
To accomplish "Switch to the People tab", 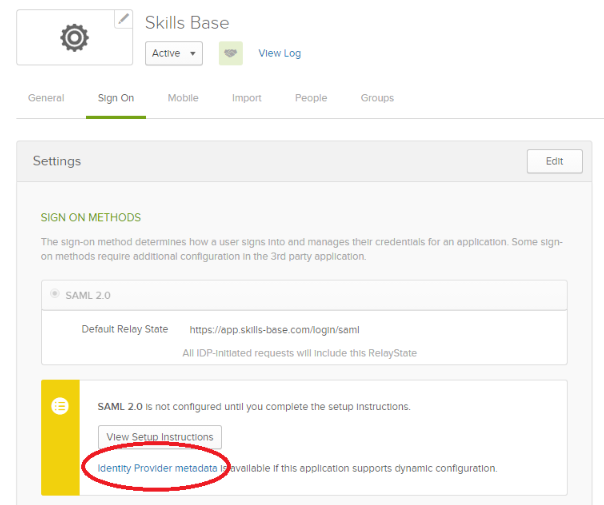I will click(311, 98).
